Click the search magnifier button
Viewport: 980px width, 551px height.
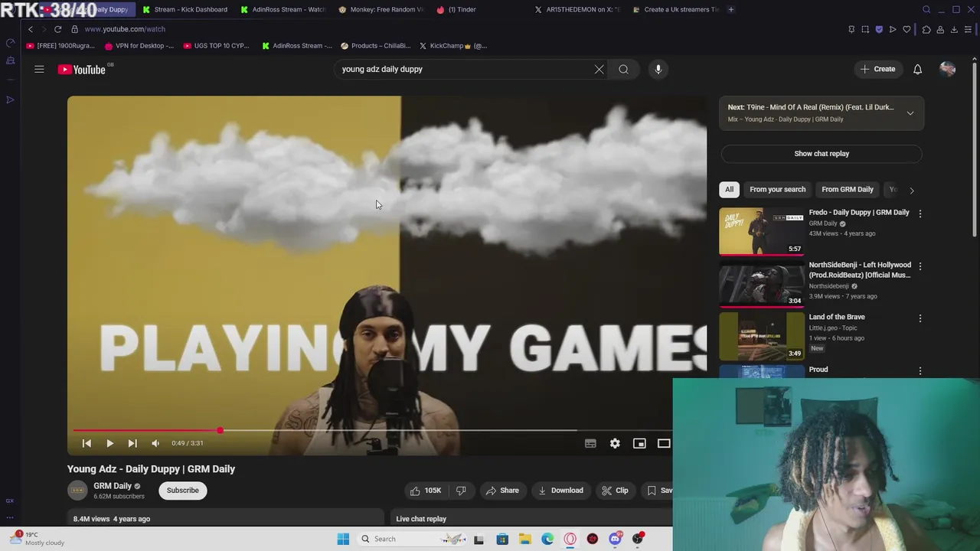point(623,70)
